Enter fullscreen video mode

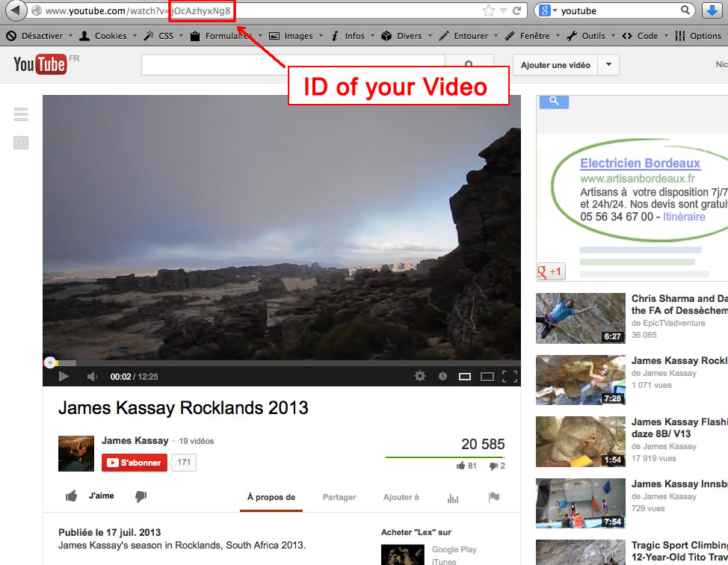coord(510,377)
